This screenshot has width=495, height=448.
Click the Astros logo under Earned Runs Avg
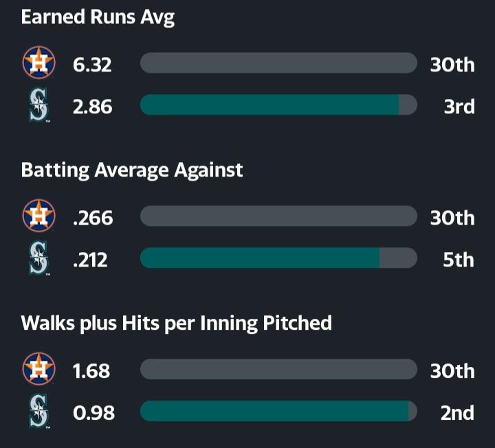coord(38,63)
